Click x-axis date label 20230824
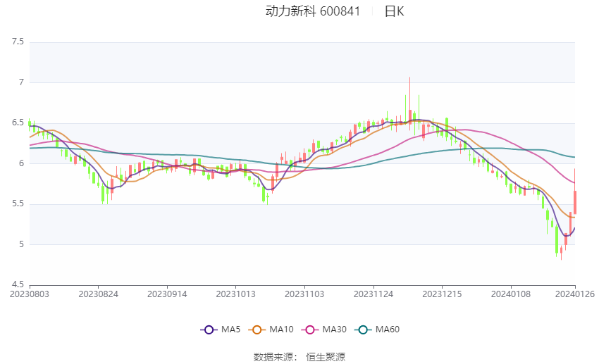 pos(98,294)
